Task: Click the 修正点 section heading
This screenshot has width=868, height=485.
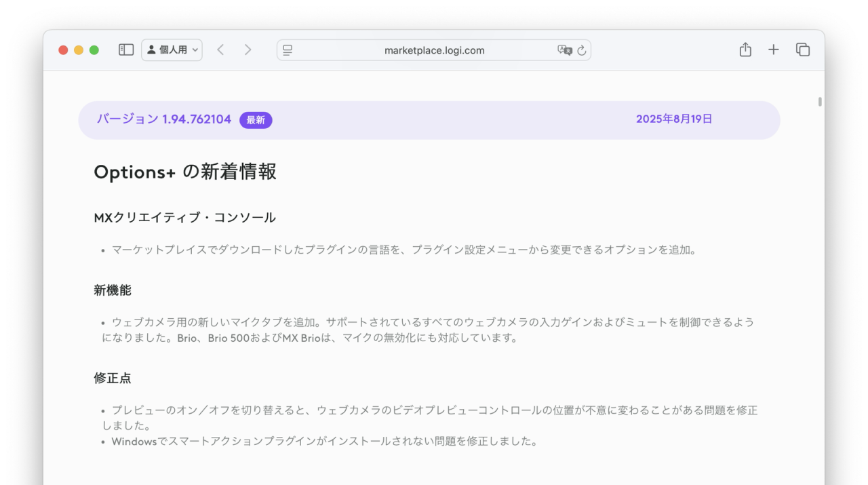Action: [x=112, y=379]
